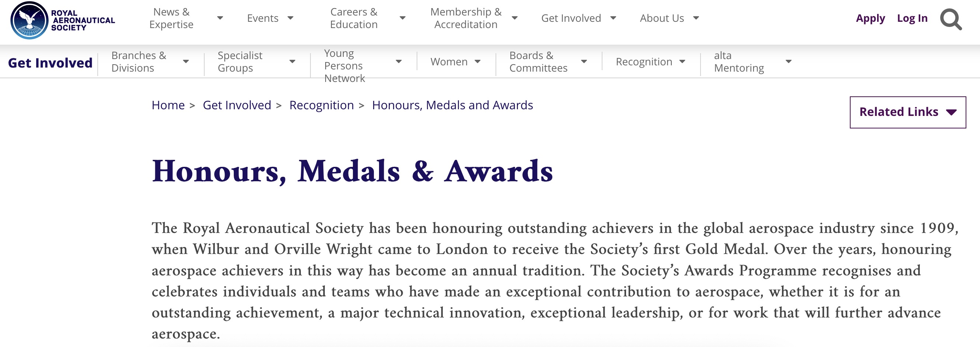Click the Log In link

912,18
